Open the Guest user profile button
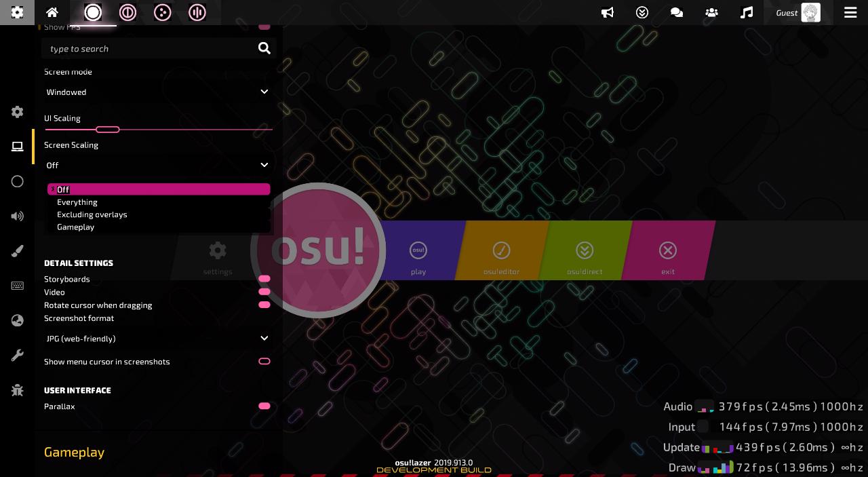 pos(798,12)
